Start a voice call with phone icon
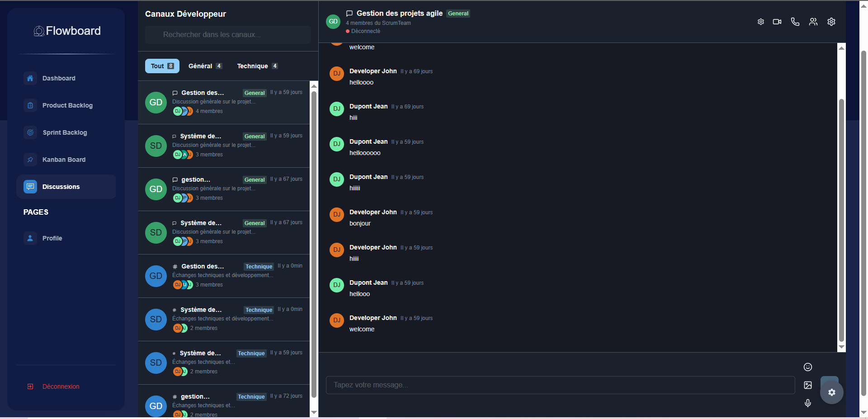 tap(795, 22)
